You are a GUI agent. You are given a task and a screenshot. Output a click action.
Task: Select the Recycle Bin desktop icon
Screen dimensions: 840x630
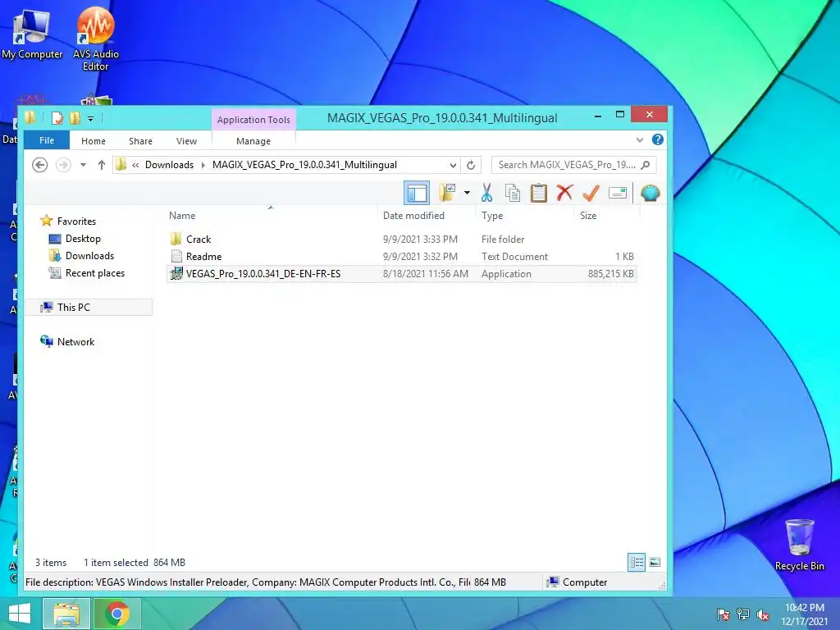pyautogui.click(x=799, y=545)
